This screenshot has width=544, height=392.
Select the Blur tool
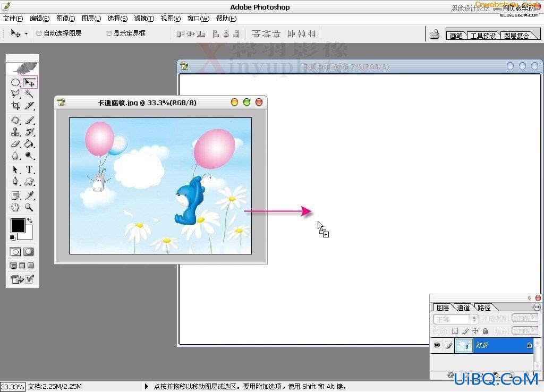pyautogui.click(x=15, y=156)
